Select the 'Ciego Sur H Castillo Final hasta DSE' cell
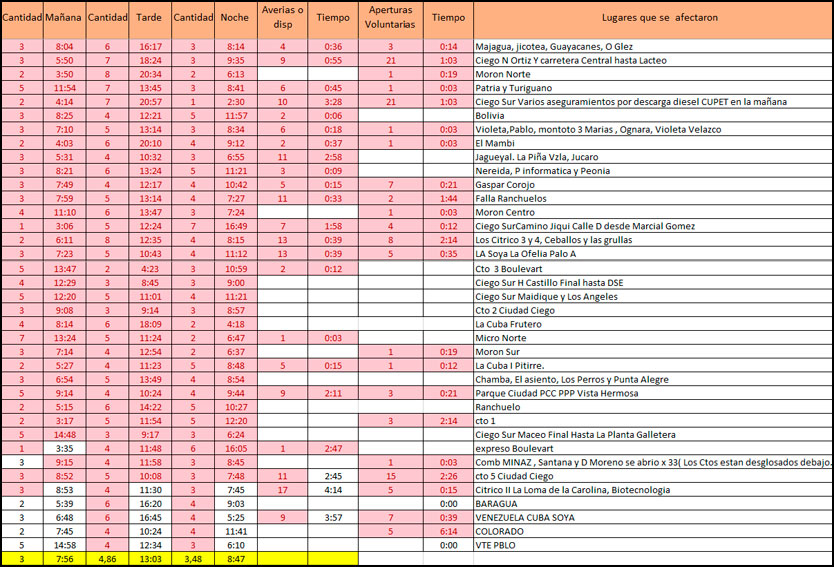The height and width of the screenshot is (567, 834). pyautogui.click(x=653, y=282)
